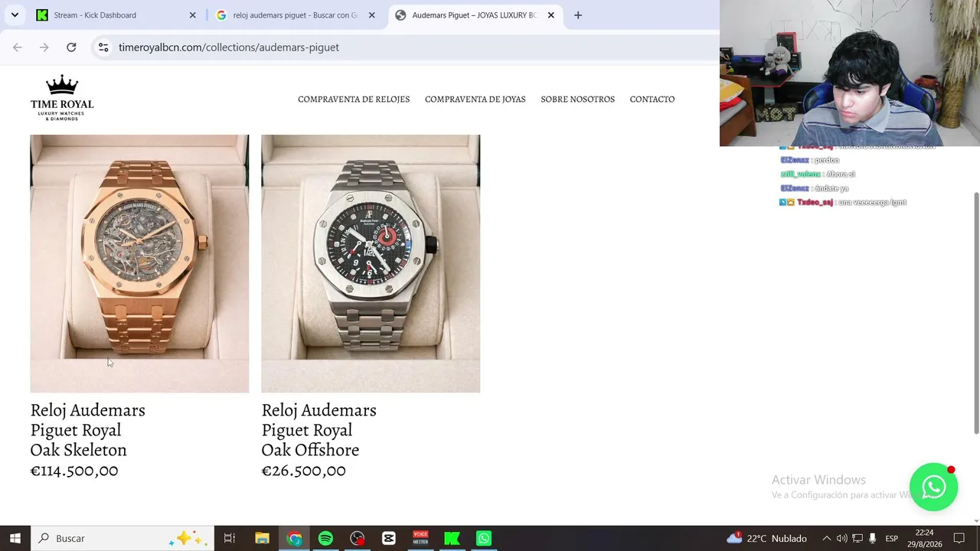Click the microphone tray icon
The height and width of the screenshot is (551, 980).
tap(872, 538)
